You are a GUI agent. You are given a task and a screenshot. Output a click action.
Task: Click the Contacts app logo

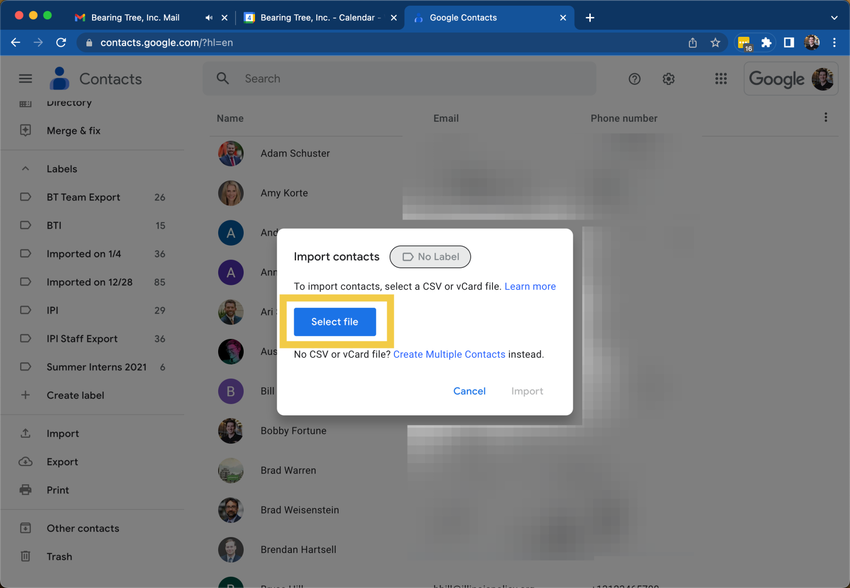tap(60, 79)
